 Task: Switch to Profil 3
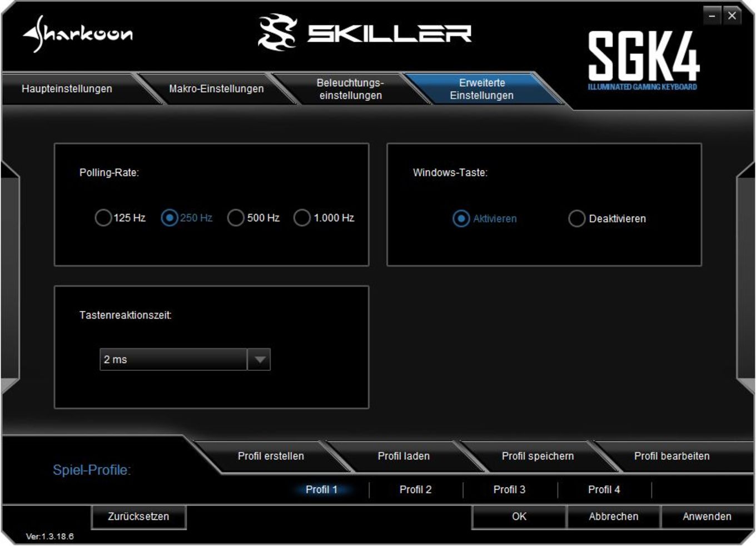pyautogui.click(x=509, y=489)
